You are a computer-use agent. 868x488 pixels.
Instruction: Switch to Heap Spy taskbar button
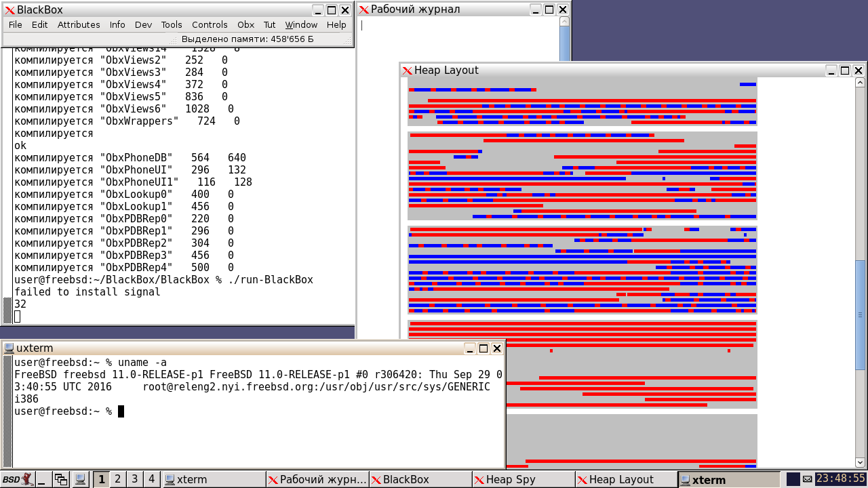tap(523, 479)
